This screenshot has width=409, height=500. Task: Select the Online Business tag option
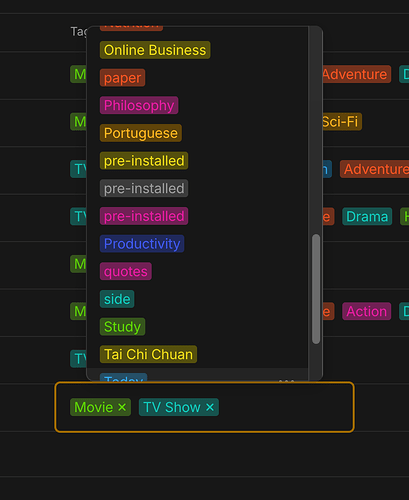(x=155, y=50)
